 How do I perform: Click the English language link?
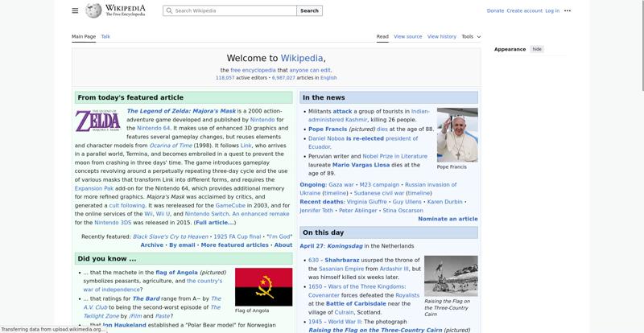[328, 77]
